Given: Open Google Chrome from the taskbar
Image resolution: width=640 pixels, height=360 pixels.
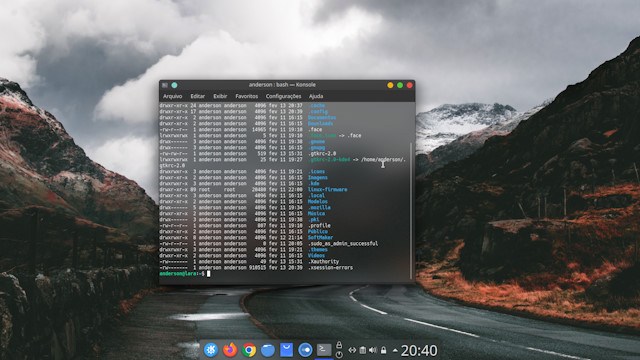Looking at the screenshot, I should point(249,350).
